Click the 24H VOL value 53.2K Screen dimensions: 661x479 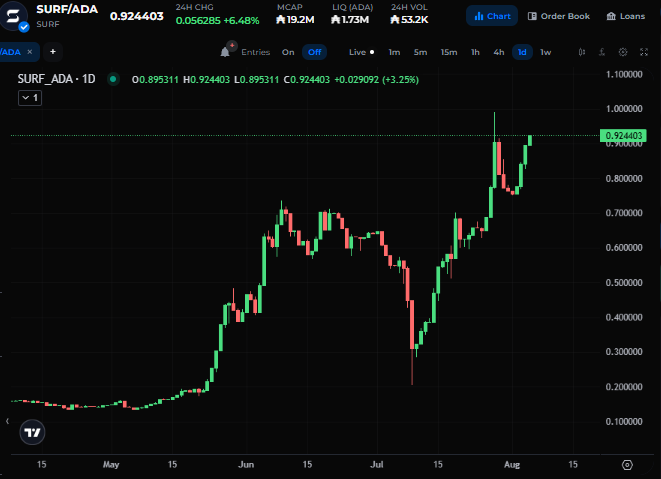tap(409, 19)
